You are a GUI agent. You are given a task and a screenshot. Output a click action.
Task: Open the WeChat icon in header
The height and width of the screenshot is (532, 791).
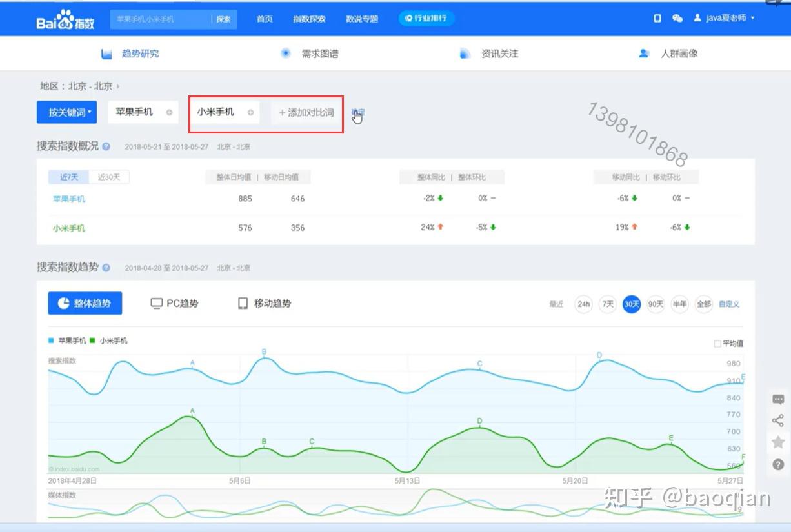click(x=677, y=19)
